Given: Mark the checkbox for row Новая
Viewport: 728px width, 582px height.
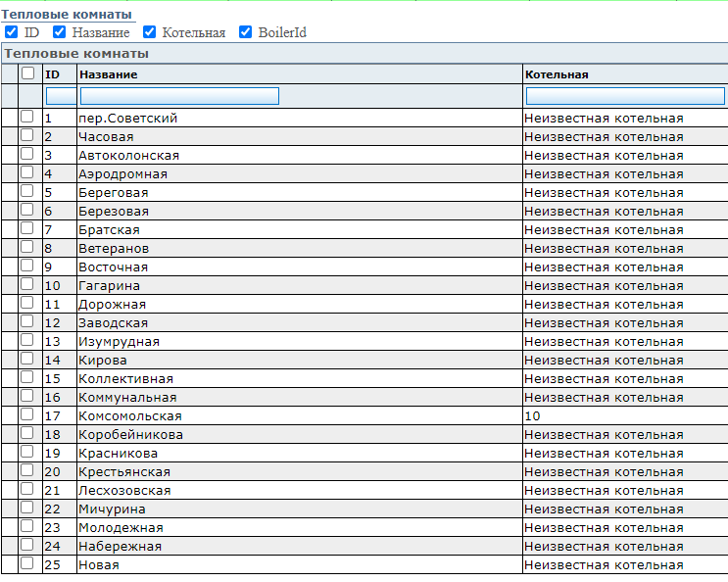Looking at the screenshot, I should coord(27,564).
